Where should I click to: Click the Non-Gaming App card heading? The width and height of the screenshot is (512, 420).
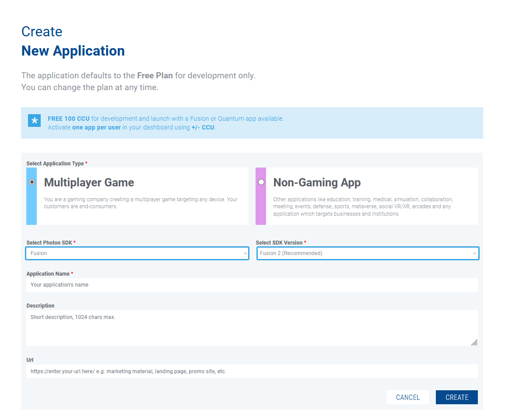pos(317,182)
